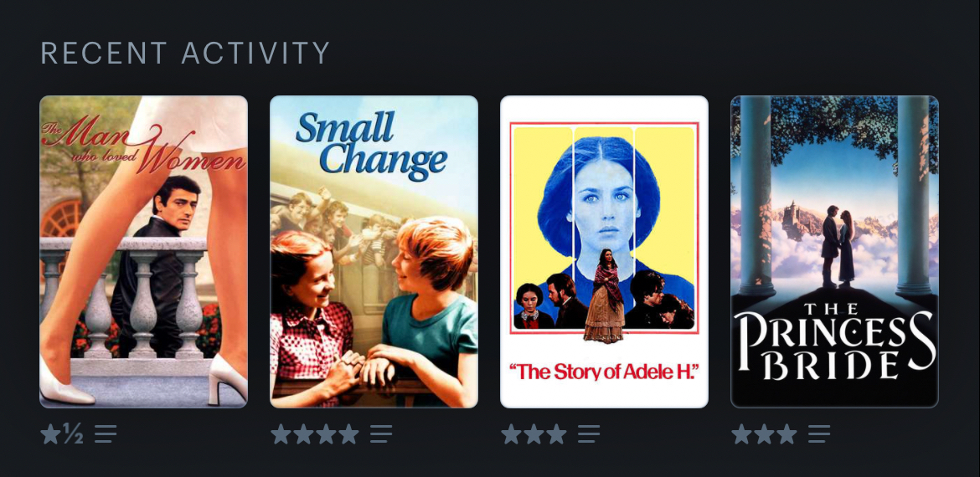Click the fourth star under Small Change

pos(348,434)
